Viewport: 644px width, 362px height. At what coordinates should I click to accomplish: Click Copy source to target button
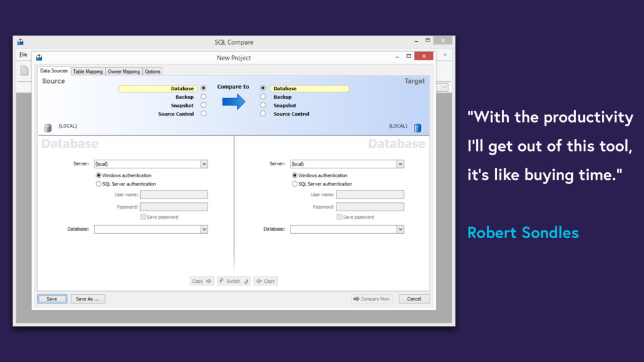(x=202, y=281)
